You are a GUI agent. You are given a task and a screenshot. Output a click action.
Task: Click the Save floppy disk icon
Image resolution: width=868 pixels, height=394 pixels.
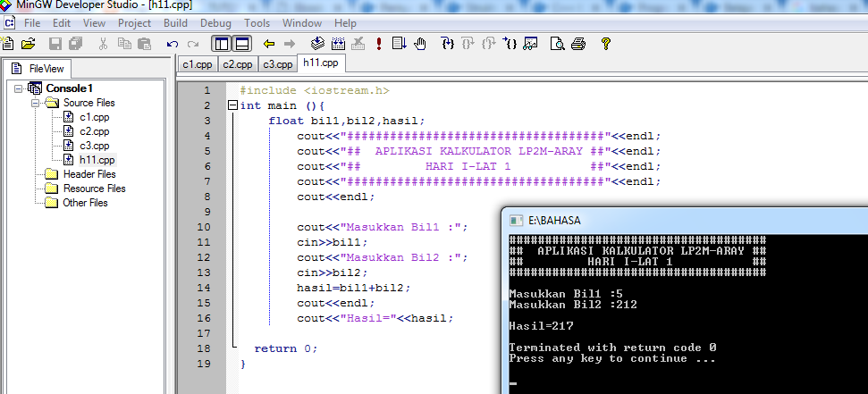point(55,44)
